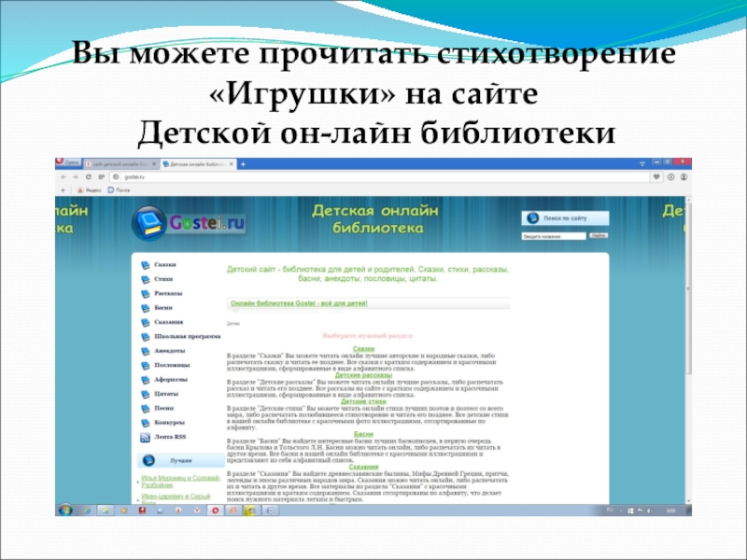Open the Сказки menu section
The width and height of the screenshot is (747, 560).
pyautogui.click(x=165, y=265)
